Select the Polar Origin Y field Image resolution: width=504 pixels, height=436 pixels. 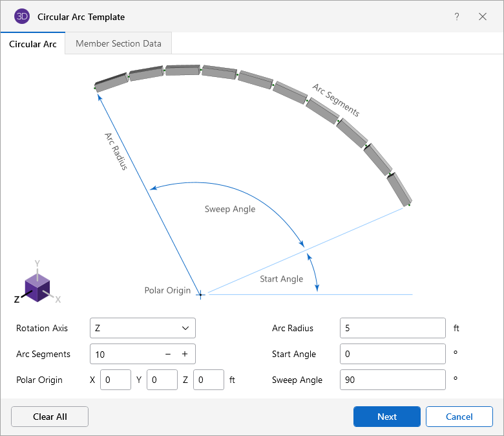(x=162, y=380)
